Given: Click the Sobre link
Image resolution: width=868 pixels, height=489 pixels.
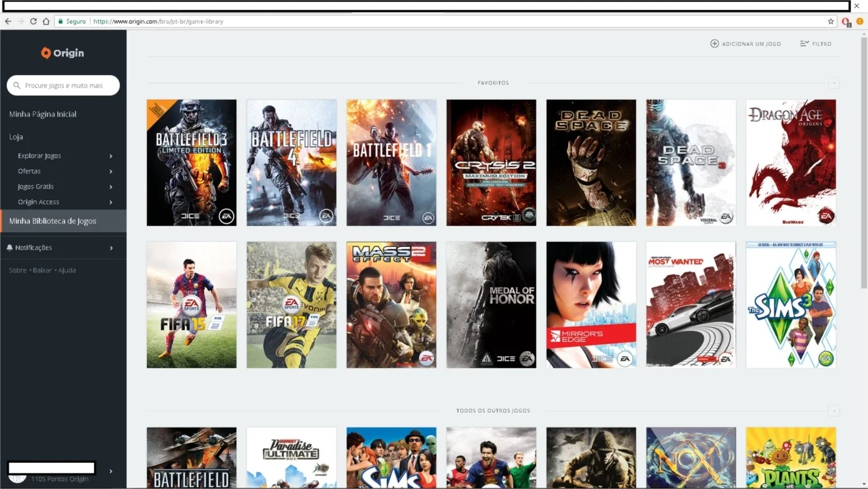Looking at the screenshot, I should [x=17, y=271].
